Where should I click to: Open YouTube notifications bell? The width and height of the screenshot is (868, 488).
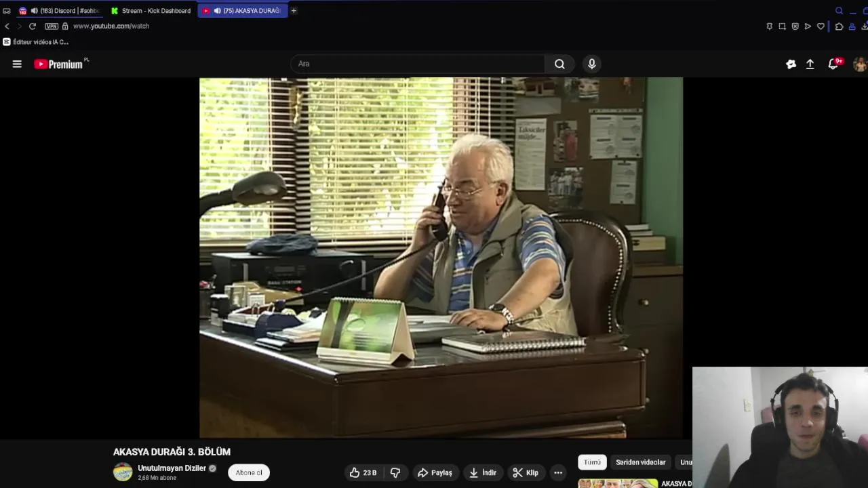(x=833, y=64)
